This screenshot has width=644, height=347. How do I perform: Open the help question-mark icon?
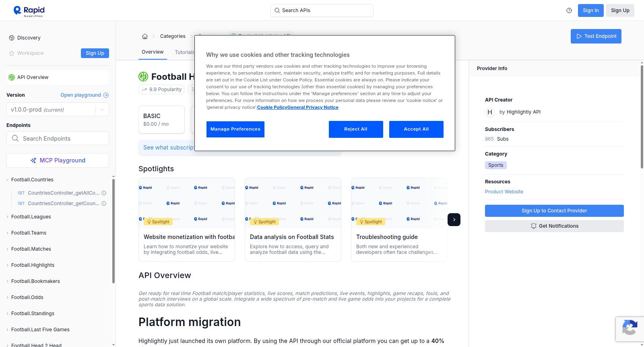(x=569, y=10)
